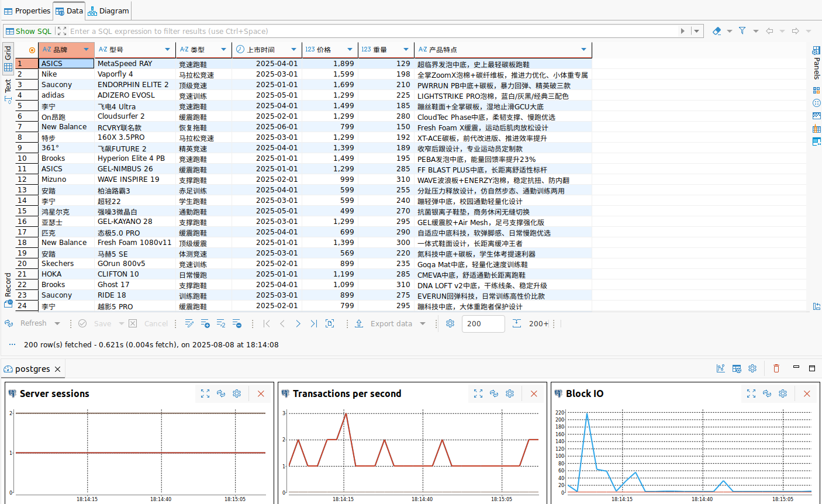Click the Refresh button
The height and width of the screenshot is (504, 822).
(26, 323)
